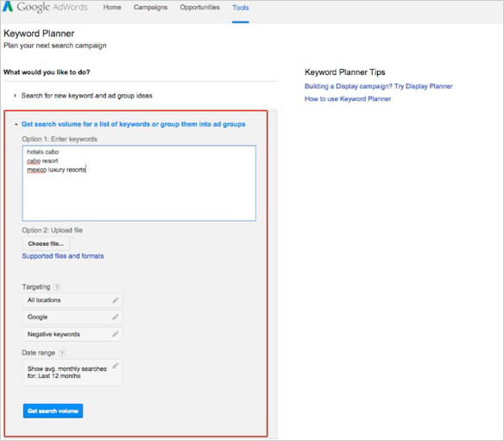The width and height of the screenshot is (504, 441).
Task: Collapse the Get search volume section
Action: (134, 124)
